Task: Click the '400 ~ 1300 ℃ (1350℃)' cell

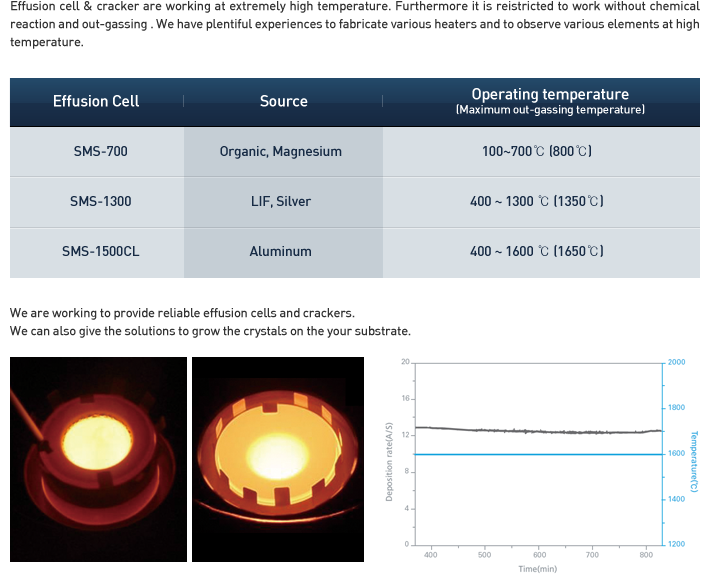Action: pos(542,202)
